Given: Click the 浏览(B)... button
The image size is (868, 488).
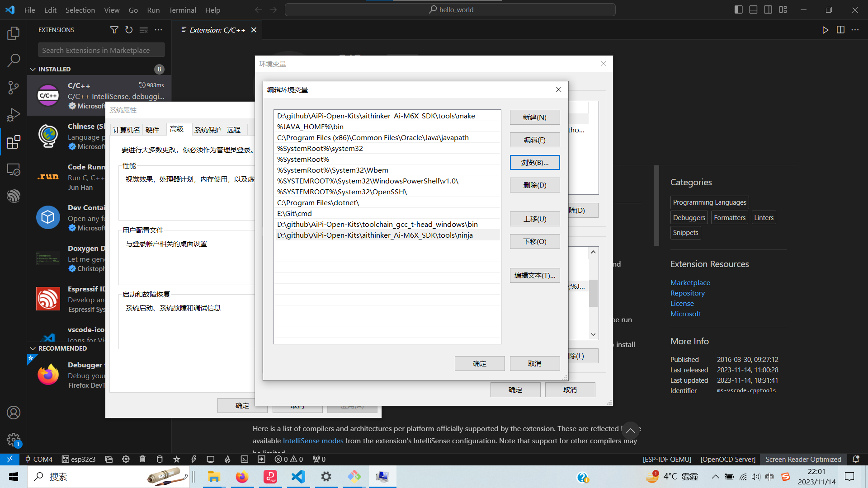Looking at the screenshot, I should [x=535, y=163].
